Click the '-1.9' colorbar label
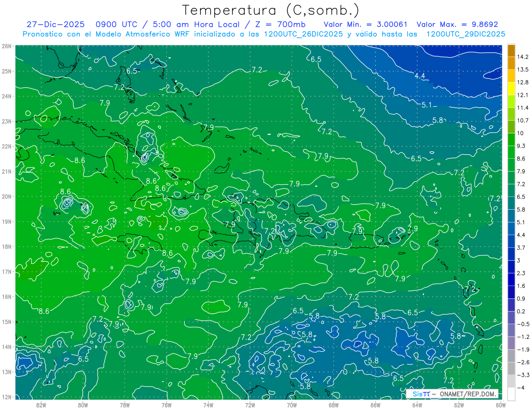The height and width of the screenshot is (411, 532). (523, 349)
